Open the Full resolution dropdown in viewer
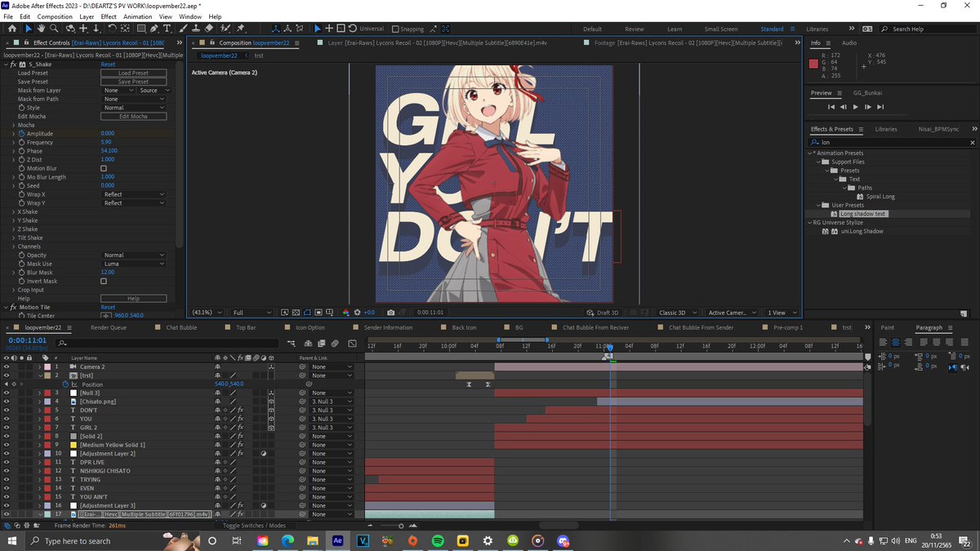Viewport: 980px width, 551px height. click(x=252, y=312)
